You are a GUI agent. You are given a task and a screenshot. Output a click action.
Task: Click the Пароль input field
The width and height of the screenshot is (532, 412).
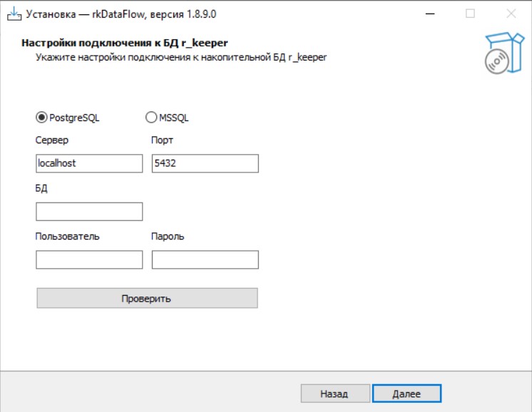click(x=205, y=259)
